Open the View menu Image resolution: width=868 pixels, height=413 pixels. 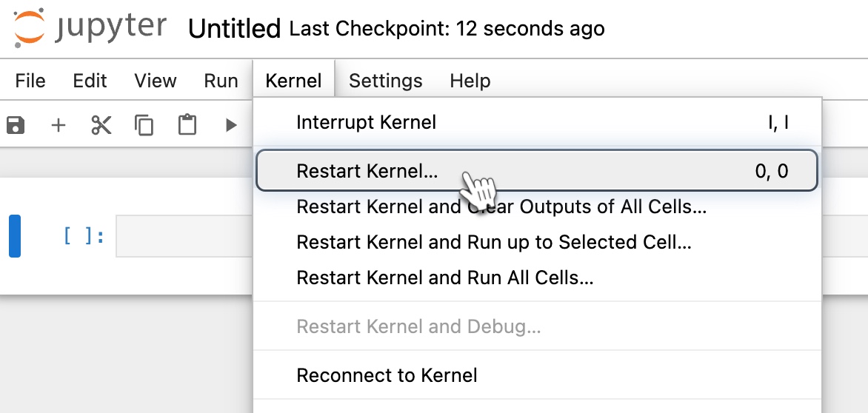[x=155, y=81]
